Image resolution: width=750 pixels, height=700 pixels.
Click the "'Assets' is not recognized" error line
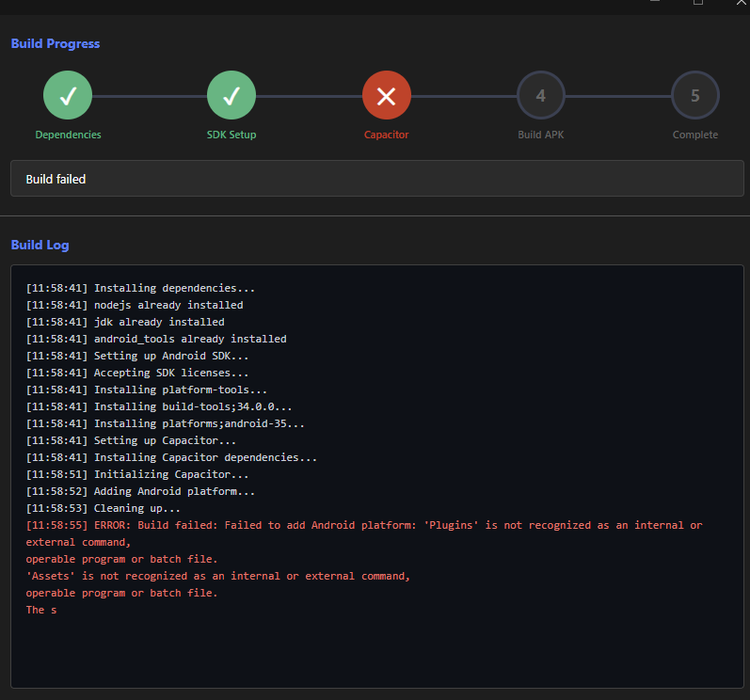click(x=218, y=576)
